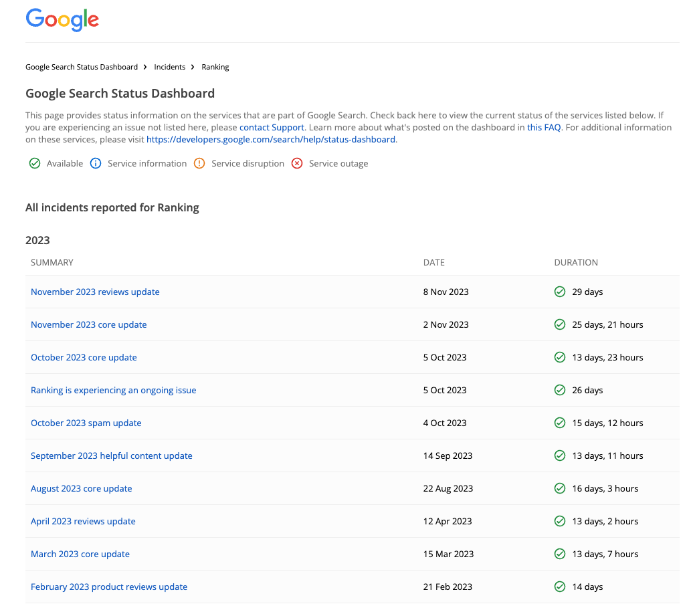Click the 13 days, 11 hours duration text
689x616 pixels.
click(x=607, y=455)
